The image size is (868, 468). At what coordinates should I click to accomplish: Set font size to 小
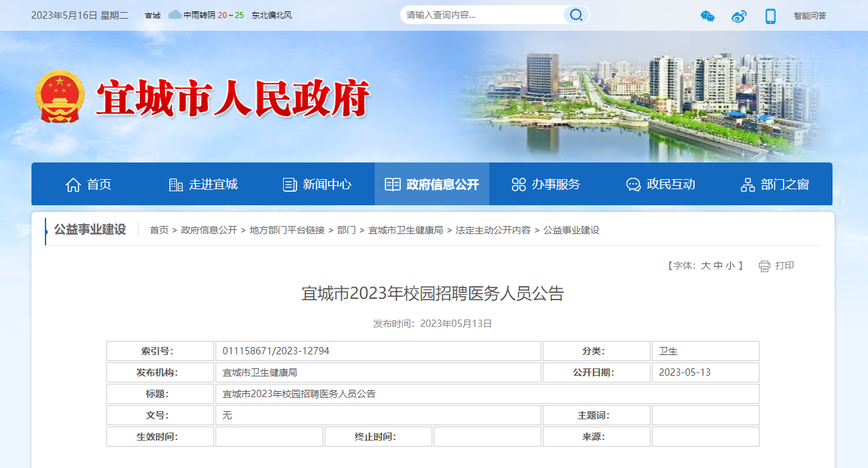point(730,266)
